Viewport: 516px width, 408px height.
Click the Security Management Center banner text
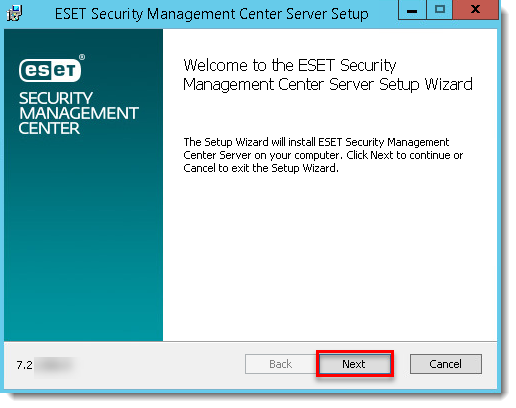tap(78, 113)
